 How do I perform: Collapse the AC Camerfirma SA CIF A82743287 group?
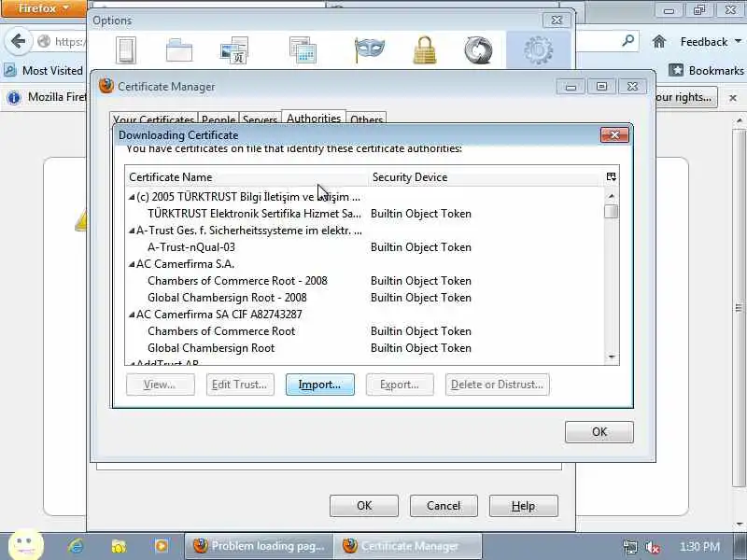coord(132,315)
